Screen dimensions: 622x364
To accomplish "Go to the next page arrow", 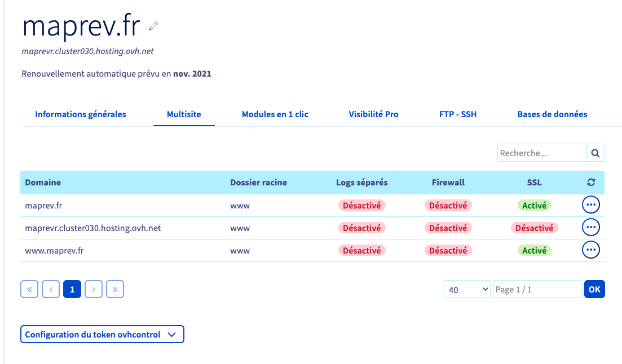I will (x=94, y=289).
